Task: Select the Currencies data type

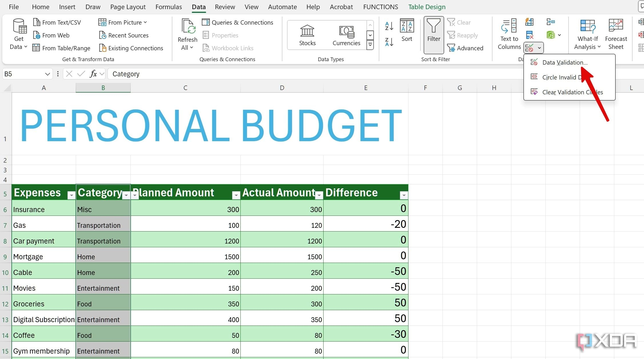Action: click(346, 35)
